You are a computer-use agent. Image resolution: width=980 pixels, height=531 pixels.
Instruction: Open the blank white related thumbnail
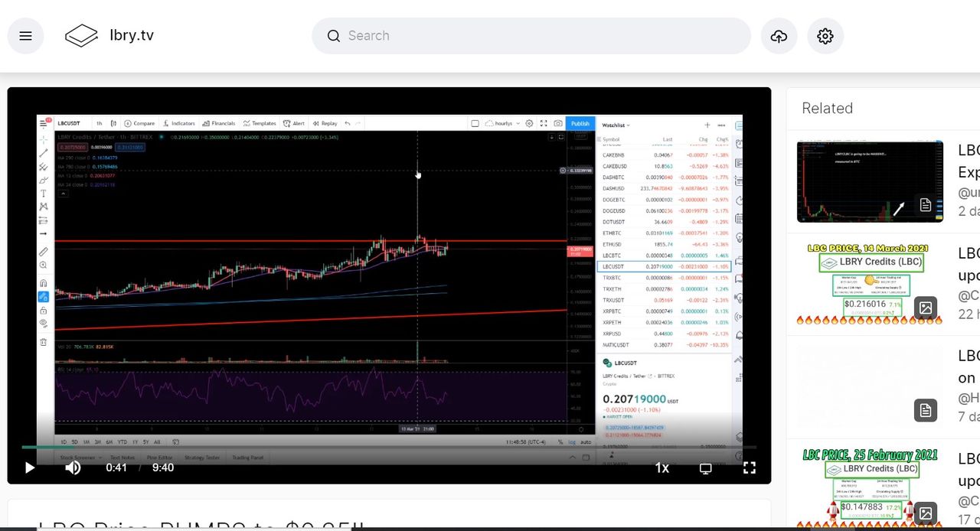click(870, 386)
